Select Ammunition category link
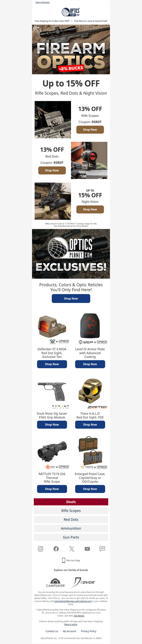142x644 pixels. (71, 528)
